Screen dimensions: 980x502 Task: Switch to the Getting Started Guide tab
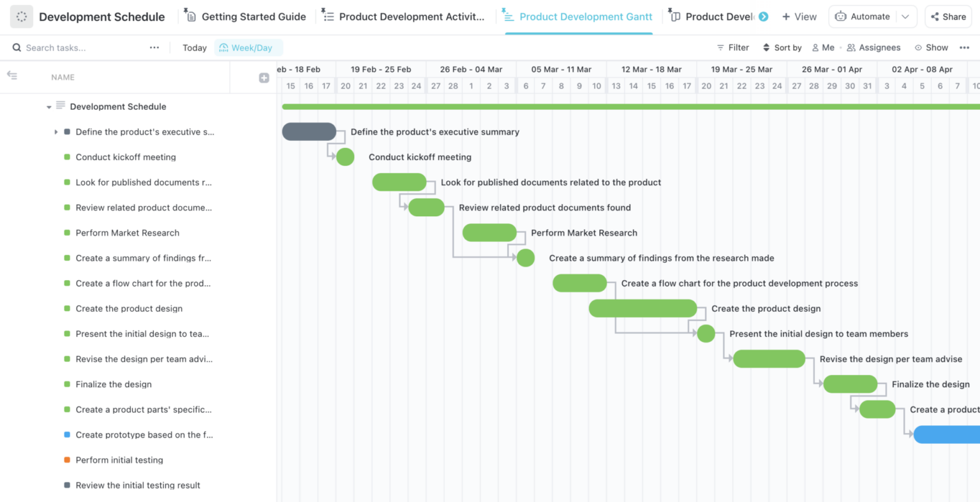pyautogui.click(x=245, y=16)
